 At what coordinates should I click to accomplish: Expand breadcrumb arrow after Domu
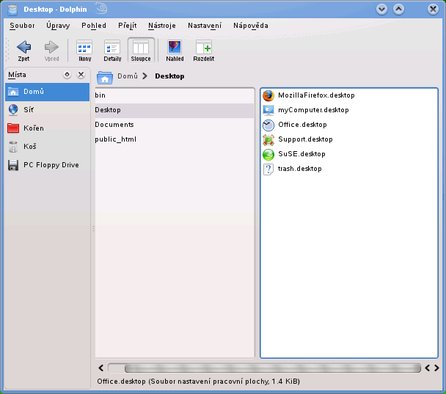[x=145, y=76]
